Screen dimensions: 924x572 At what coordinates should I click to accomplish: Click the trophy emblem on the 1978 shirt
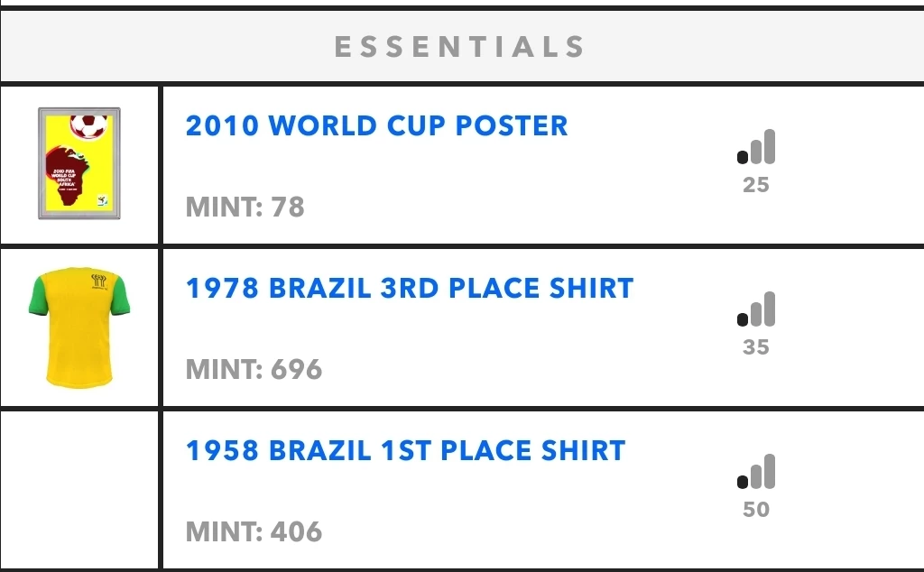[x=99, y=281]
